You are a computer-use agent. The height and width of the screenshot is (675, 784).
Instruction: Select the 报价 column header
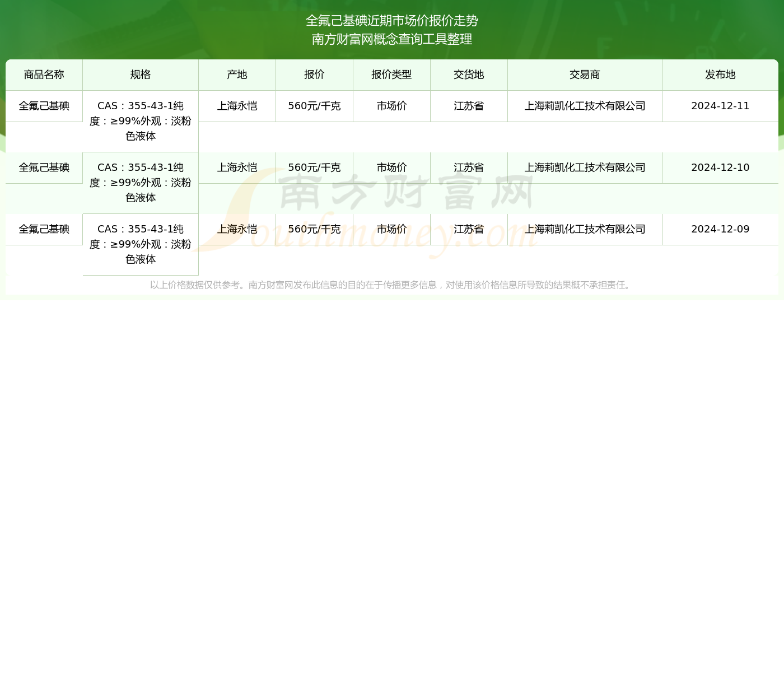[315, 75]
